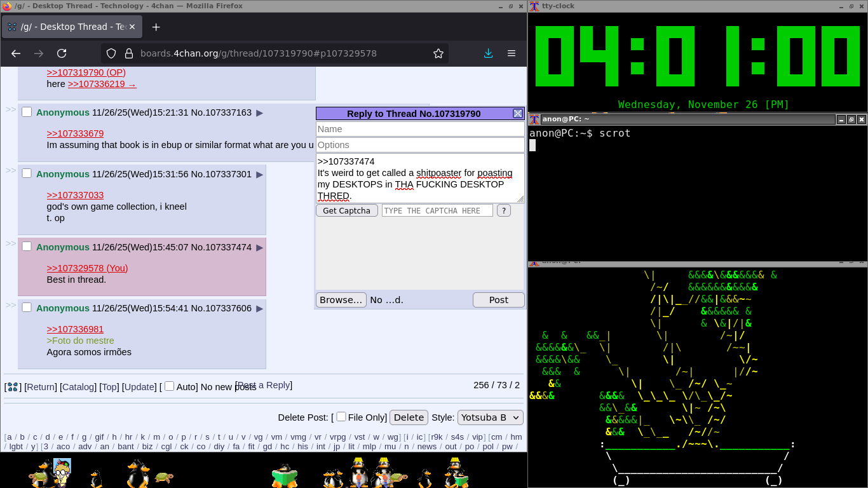Open the Firefox hamburger menu
This screenshot has width=868, height=488.
point(511,53)
